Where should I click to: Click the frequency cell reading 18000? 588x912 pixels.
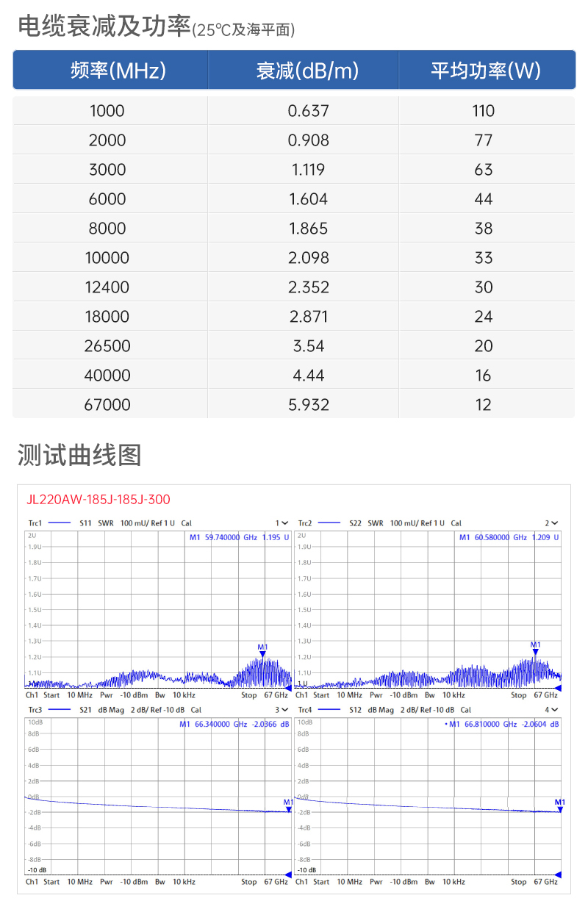(x=107, y=317)
